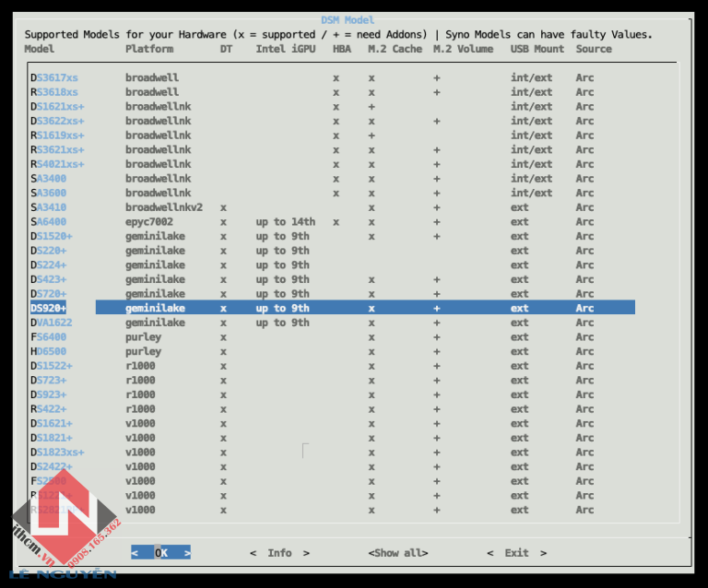Click the Le Nguyen watermark logo
This screenshot has width=708, height=588.
tap(65, 530)
